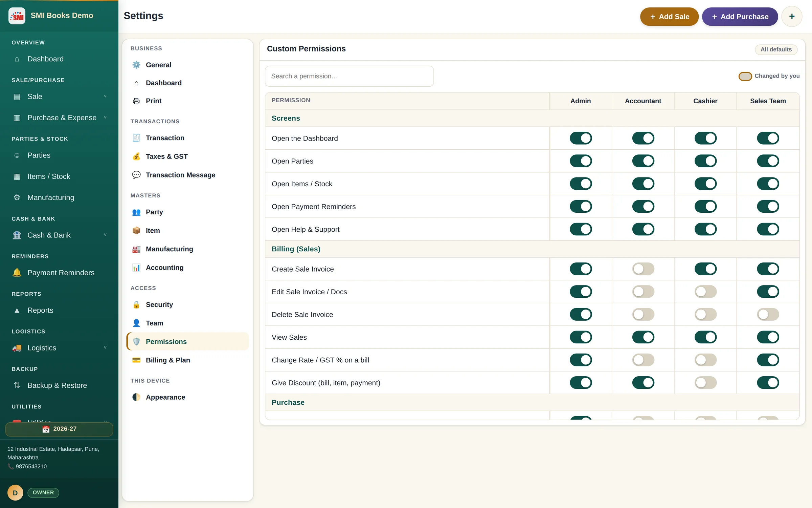The width and height of the screenshot is (812, 508).
Task: Click the OWNER badge
Action: coord(43,492)
